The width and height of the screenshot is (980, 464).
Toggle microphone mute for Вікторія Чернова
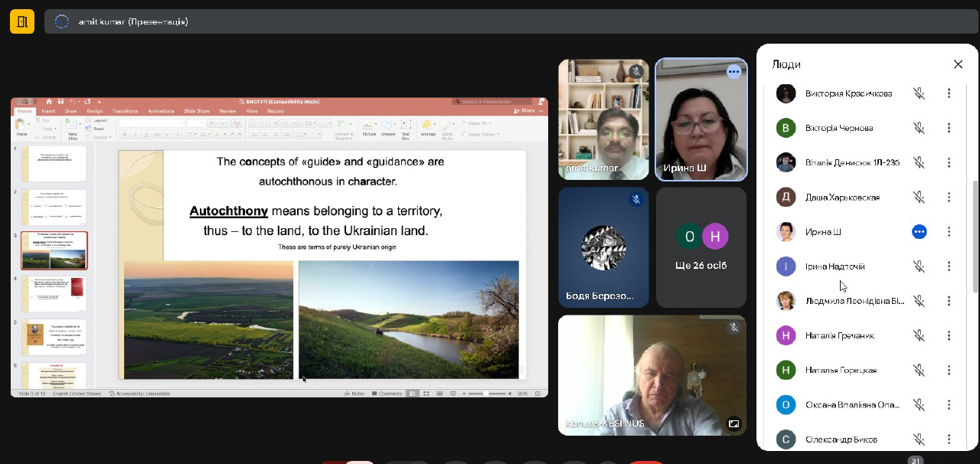919,128
